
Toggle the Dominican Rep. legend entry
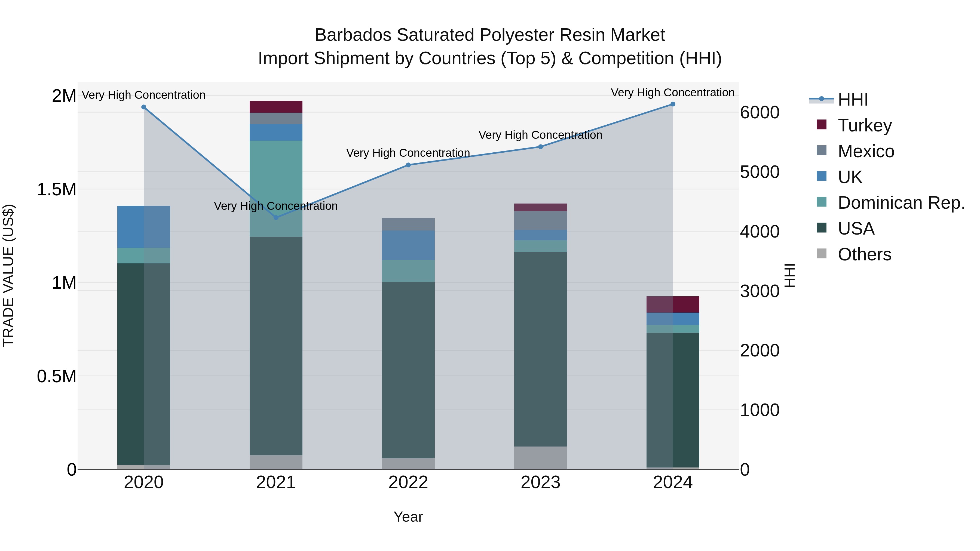pos(891,203)
